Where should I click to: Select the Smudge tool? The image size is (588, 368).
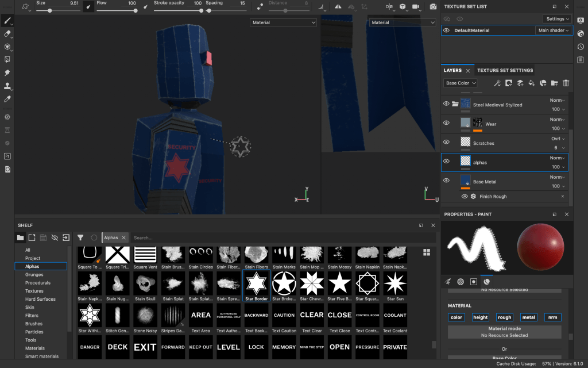(x=7, y=73)
